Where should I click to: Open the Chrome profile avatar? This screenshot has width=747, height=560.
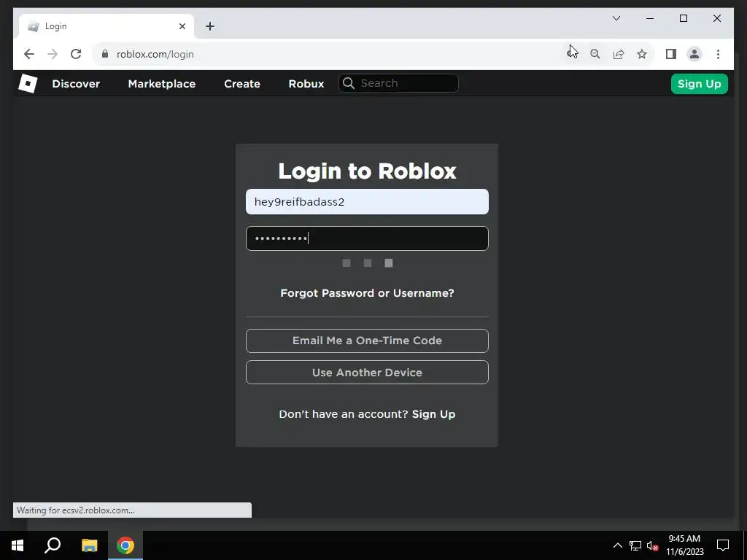tap(694, 54)
